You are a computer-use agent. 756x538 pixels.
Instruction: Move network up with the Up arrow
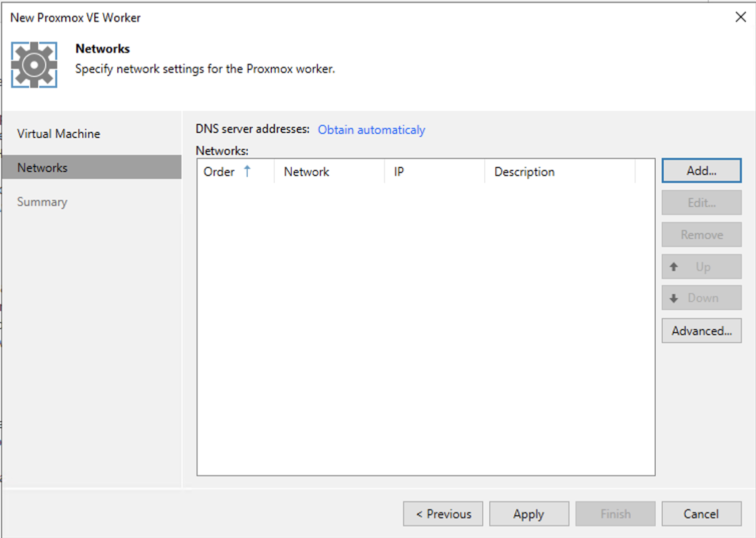tap(701, 267)
